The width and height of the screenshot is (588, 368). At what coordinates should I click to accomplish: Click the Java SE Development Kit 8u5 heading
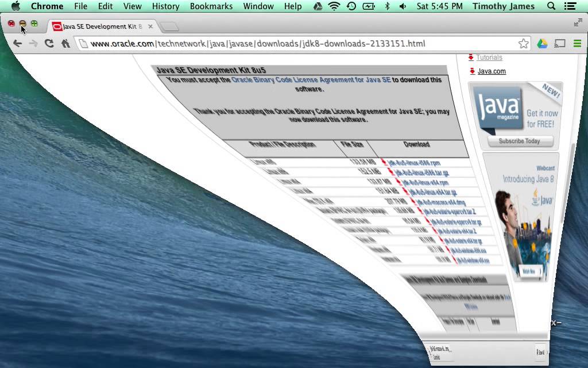point(211,70)
